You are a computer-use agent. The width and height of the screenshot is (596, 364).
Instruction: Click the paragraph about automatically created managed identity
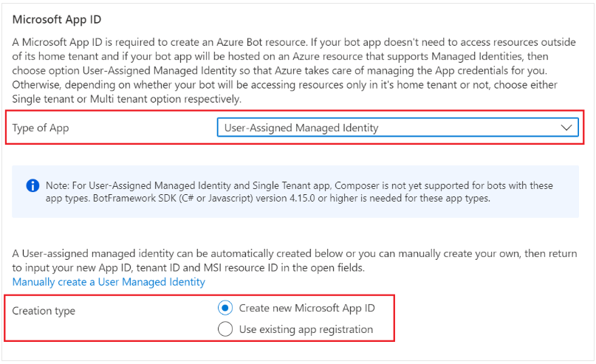(x=294, y=254)
